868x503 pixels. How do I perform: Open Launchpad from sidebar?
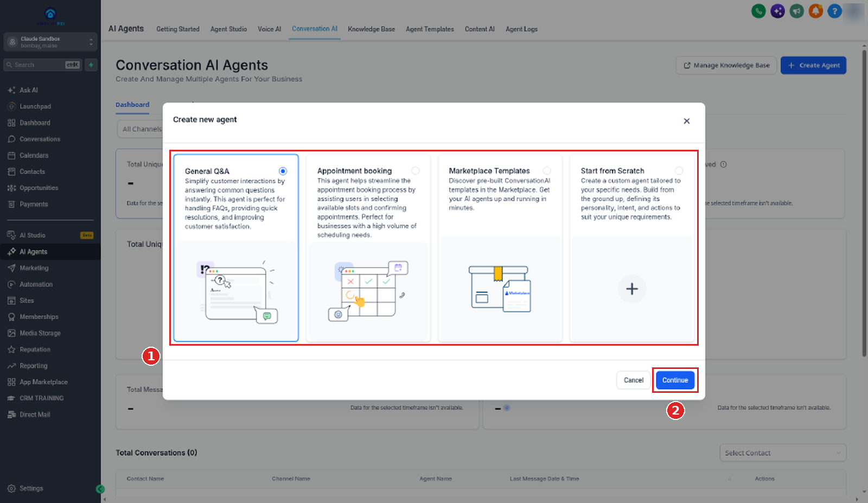[35, 107]
